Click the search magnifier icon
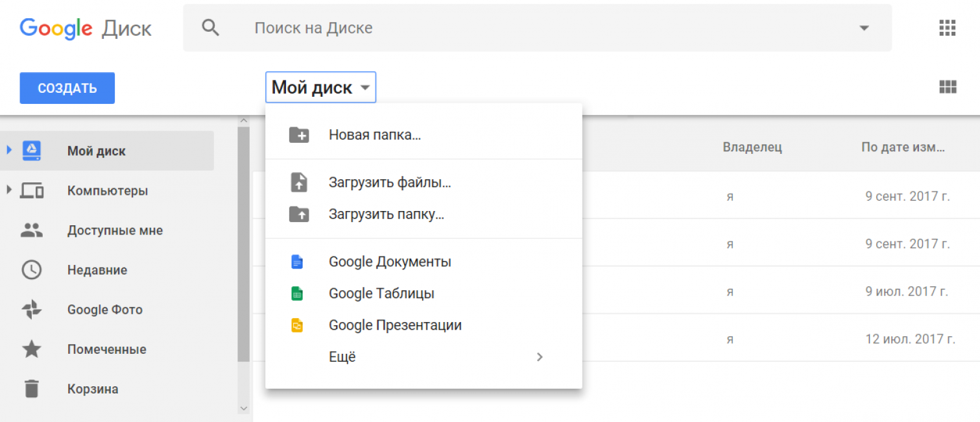Image resolution: width=980 pixels, height=422 pixels. pyautogui.click(x=210, y=28)
